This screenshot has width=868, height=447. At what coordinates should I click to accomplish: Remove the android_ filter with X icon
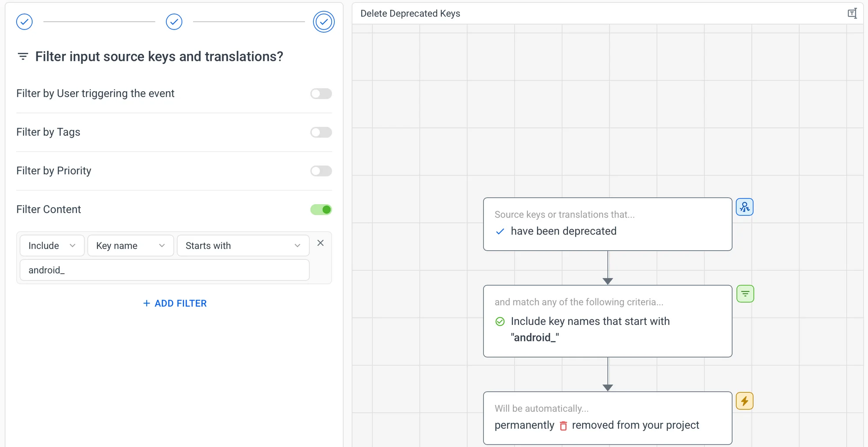320,243
